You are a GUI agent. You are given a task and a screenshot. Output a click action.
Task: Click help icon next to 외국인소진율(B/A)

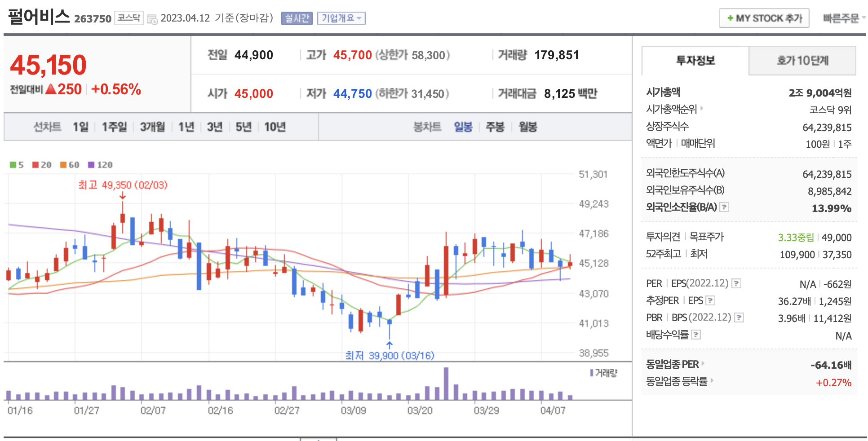pyautogui.click(x=724, y=207)
